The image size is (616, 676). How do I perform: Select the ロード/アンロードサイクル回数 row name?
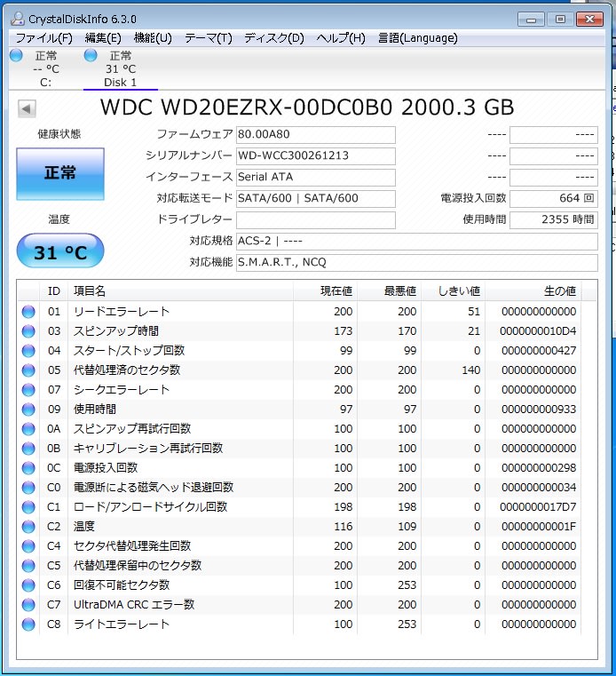tap(150, 507)
